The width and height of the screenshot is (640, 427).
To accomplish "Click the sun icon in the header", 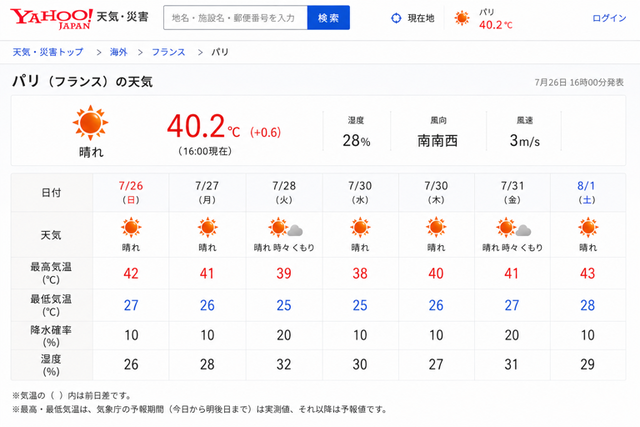I will 462,18.
